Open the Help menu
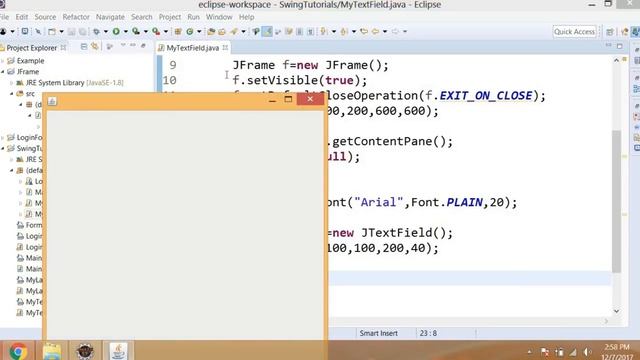Image resolution: width=640 pixels, height=360 pixels. 247,17
